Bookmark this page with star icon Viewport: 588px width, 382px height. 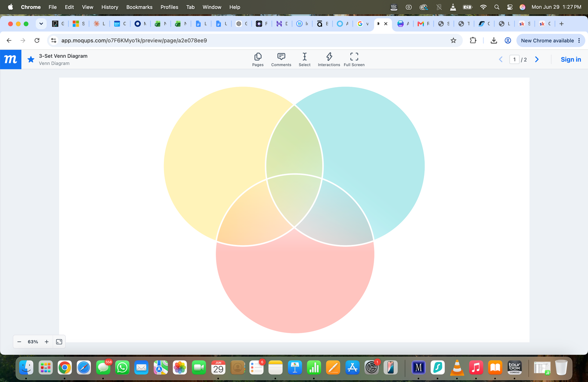(453, 40)
